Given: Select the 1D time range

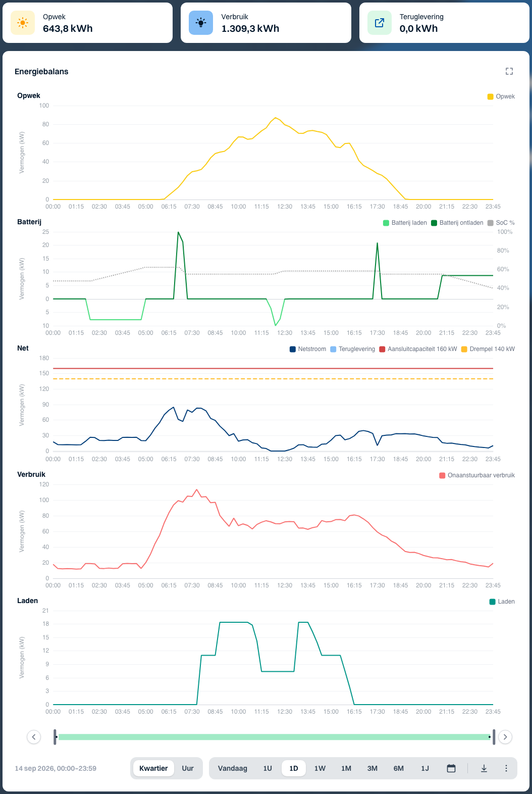Looking at the screenshot, I should pyautogui.click(x=294, y=768).
